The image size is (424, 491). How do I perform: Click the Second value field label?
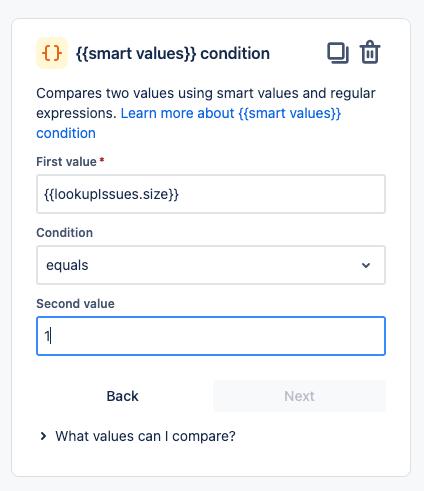(75, 304)
